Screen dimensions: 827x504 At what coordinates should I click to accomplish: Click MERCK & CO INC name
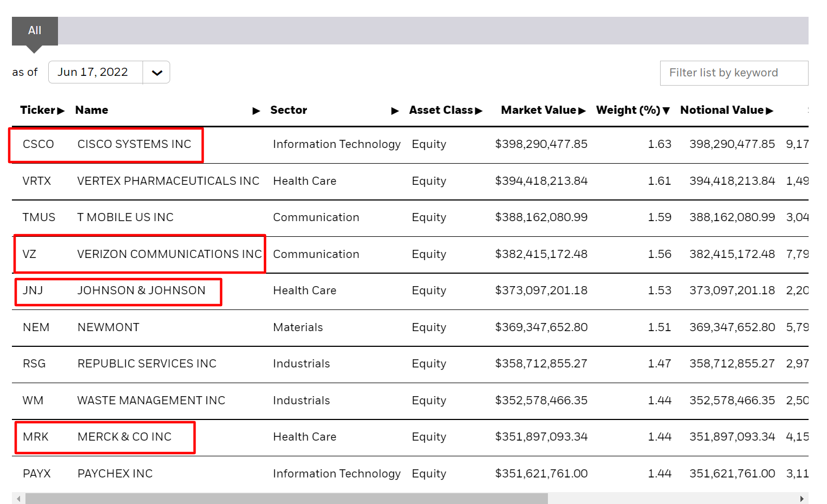125,437
